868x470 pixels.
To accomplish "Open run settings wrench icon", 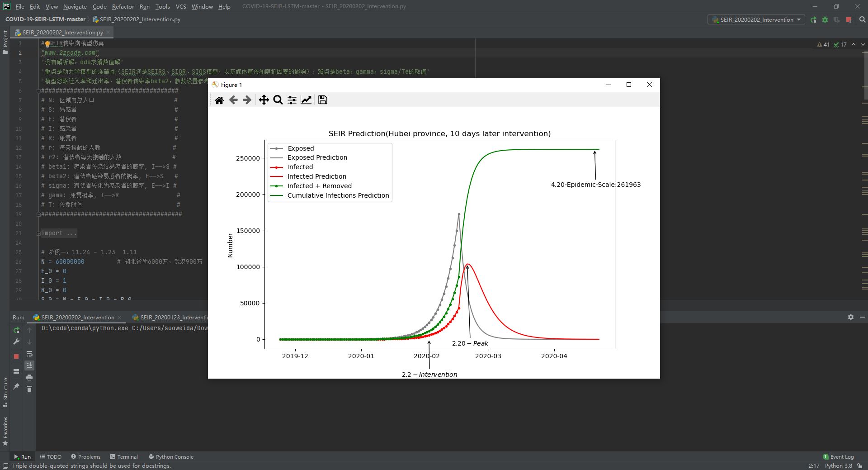I will pyautogui.click(x=16, y=342).
